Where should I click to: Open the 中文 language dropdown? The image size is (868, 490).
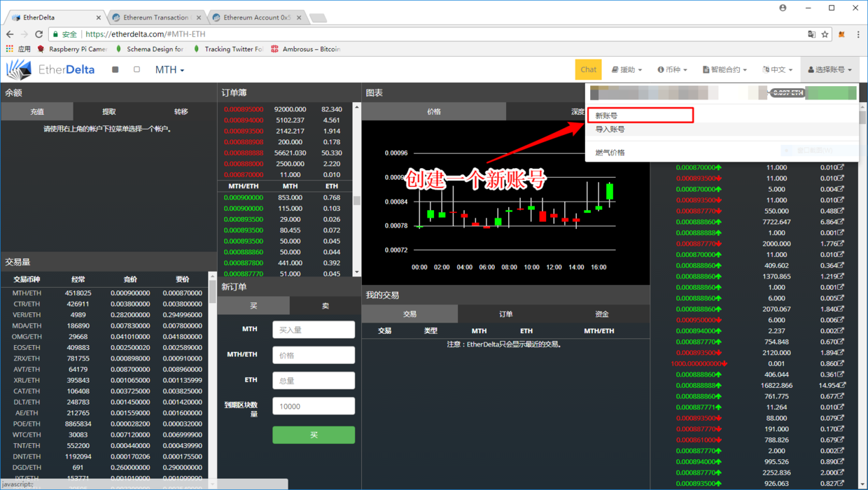point(778,69)
